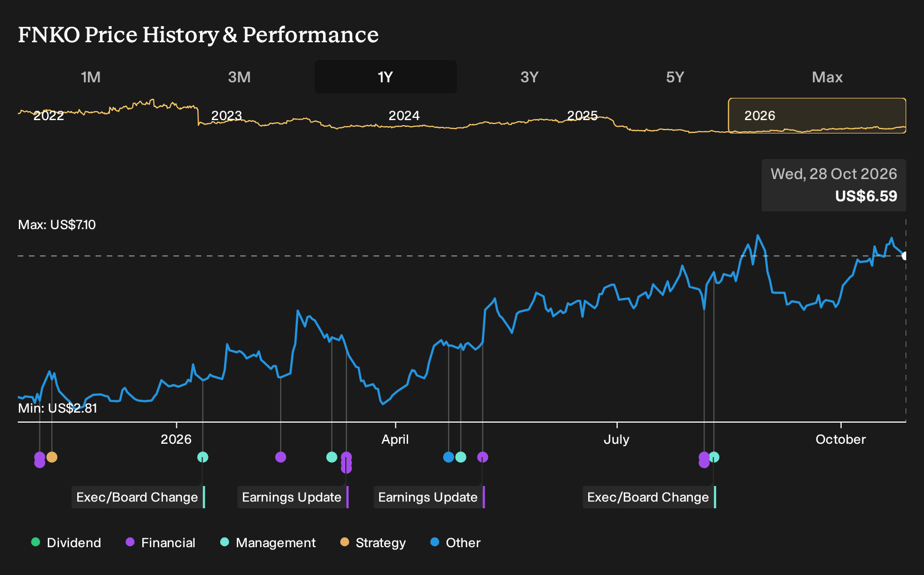This screenshot has height=575, width=924.
Task: Switch to the 3M range tab
Action: coord(239,77)
